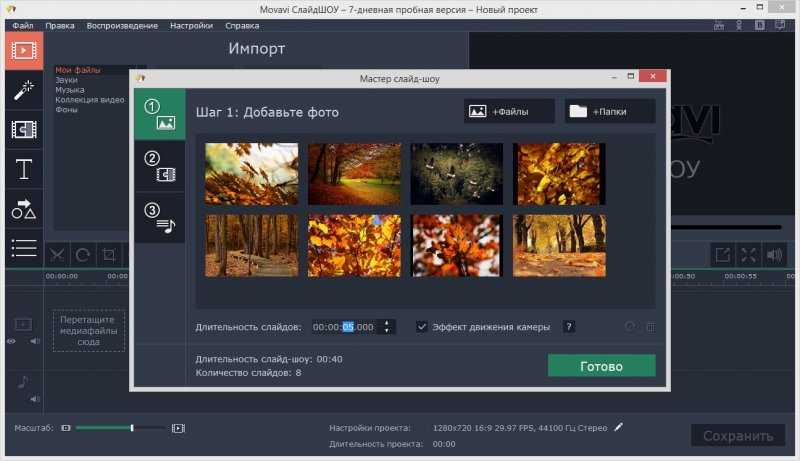
Task: Open the Воспроизведение menu
Action: pos(122,25)
